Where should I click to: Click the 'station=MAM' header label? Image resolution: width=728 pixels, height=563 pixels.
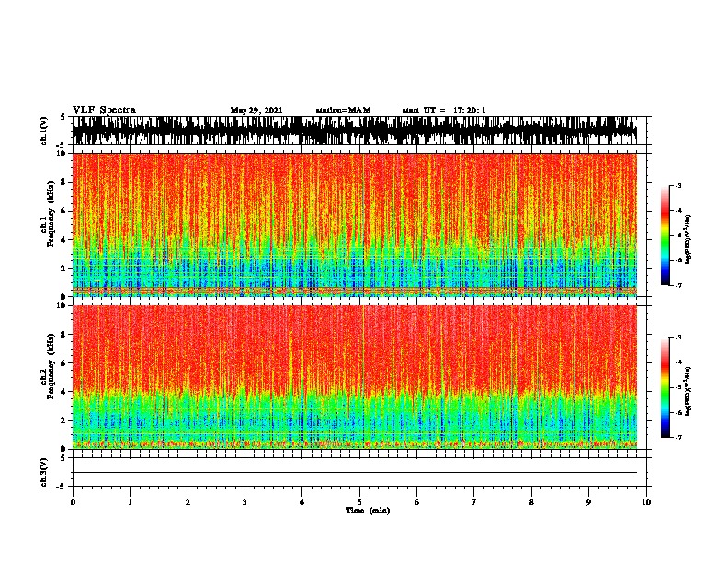point(343,110)
